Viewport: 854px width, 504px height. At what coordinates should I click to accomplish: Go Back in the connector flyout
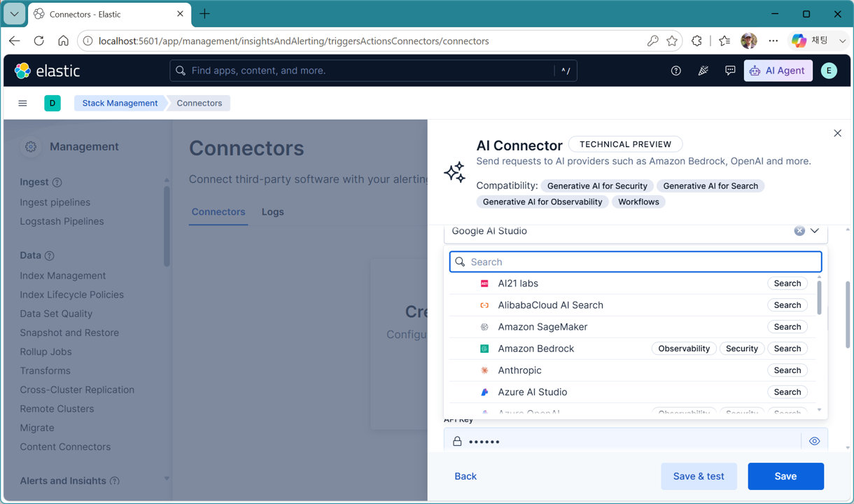point(465,476)
